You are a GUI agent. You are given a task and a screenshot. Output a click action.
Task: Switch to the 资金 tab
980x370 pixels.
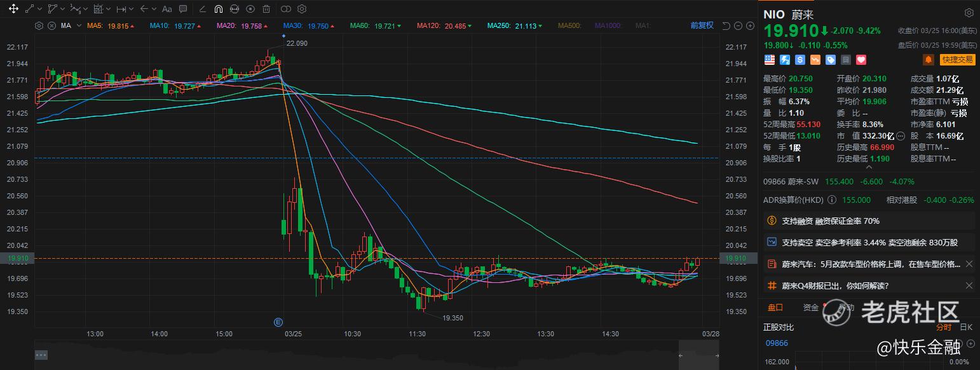click(x=811, y=308)
